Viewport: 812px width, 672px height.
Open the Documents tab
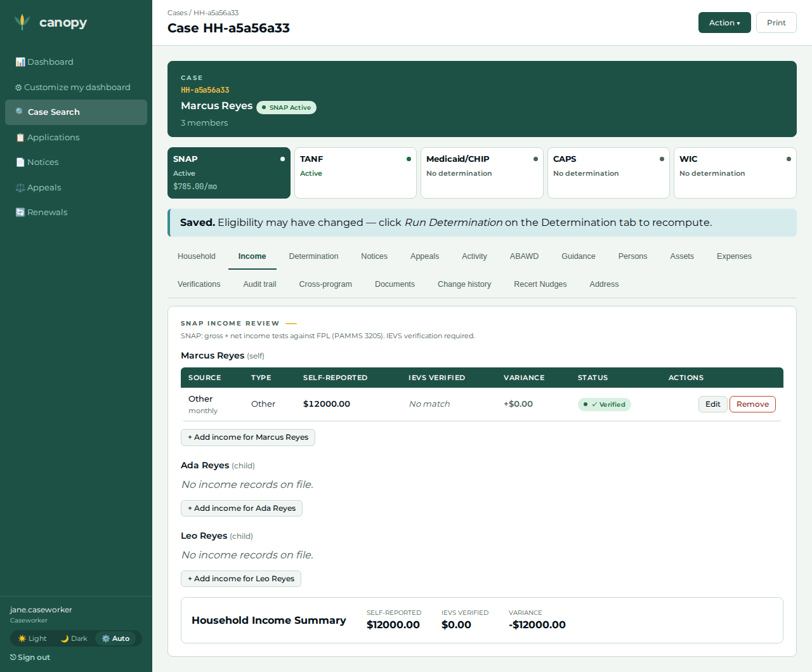395,284
